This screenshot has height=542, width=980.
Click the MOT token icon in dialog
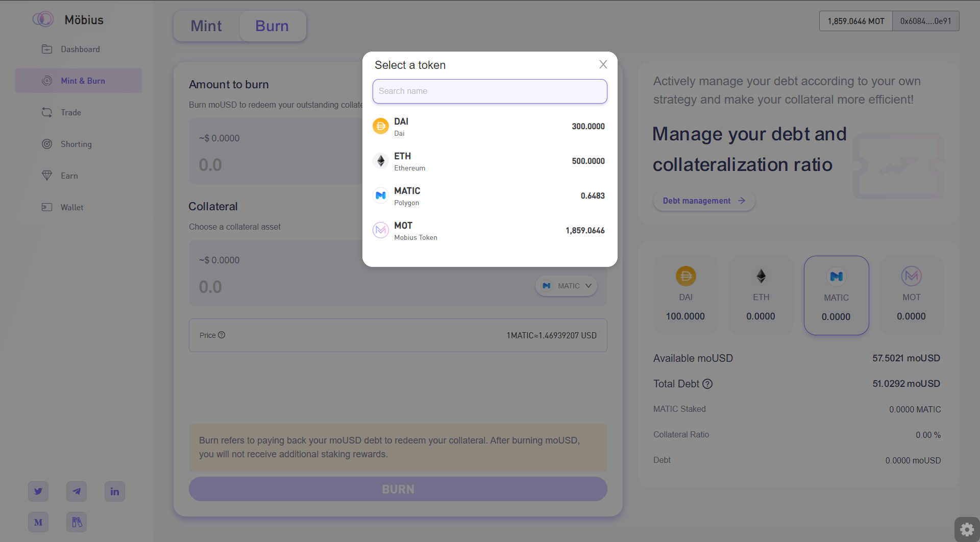pos(381,230)
